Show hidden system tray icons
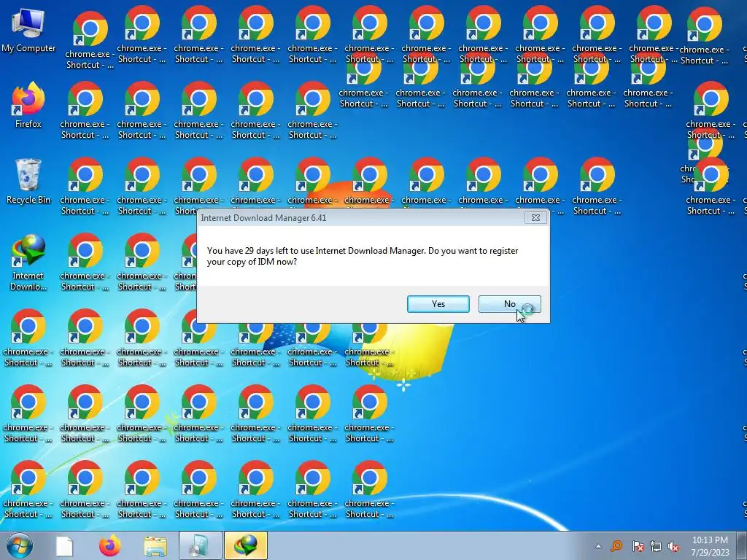747x560 pixels. point(598,546)
